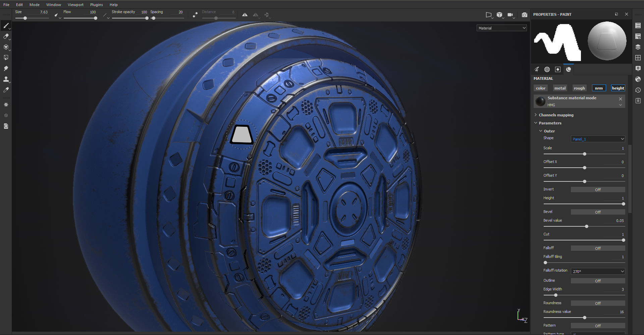Select the Polygon Fill tool

pyautogui.click(x=6, y=58)
